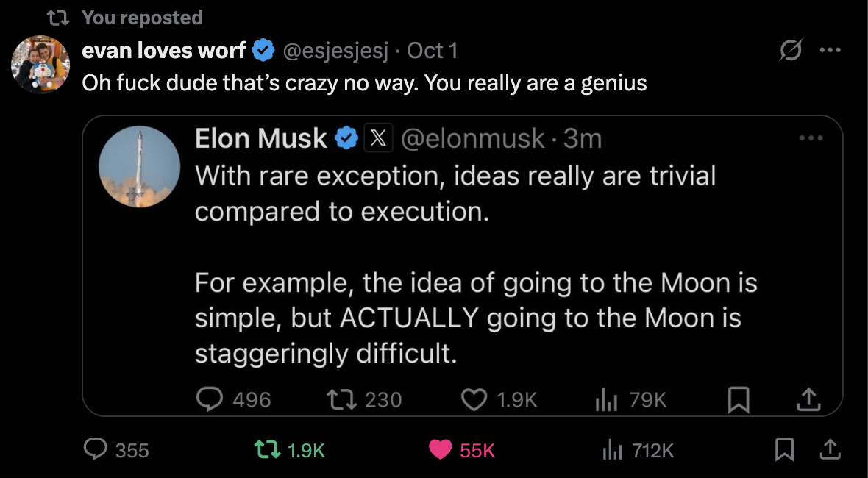
Task: Click the bookmark icon in quoted post
Action: pyautogui.click(x=738, y=399)
